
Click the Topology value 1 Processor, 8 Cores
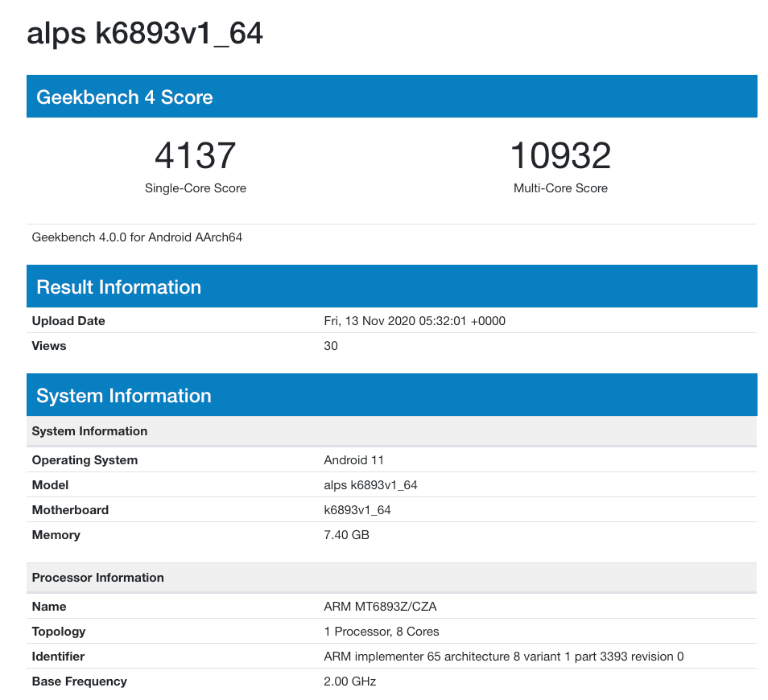pos(381,632)
